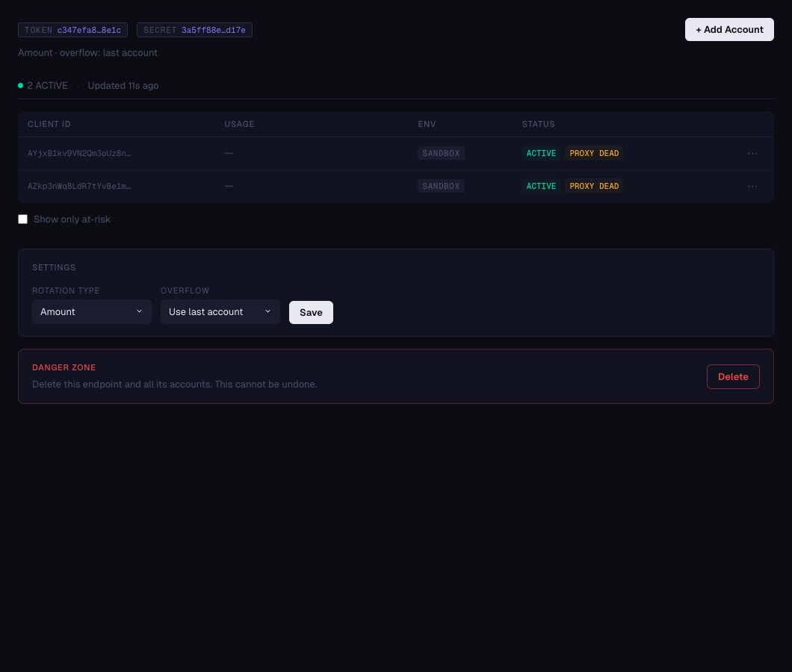Click the CLIENT ID column header
The image size is (792, 672).
pyautogui.click(x=49, y=124)
